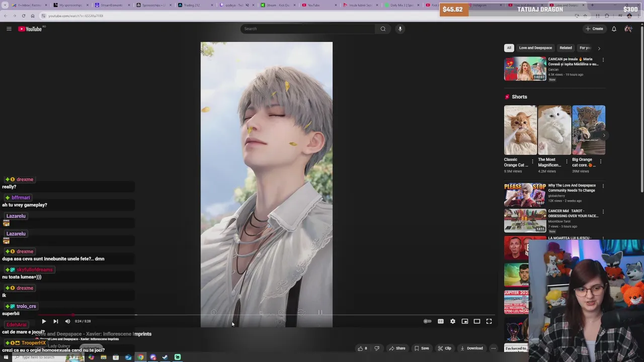Open Steam from the taskbar

(165, 357)
